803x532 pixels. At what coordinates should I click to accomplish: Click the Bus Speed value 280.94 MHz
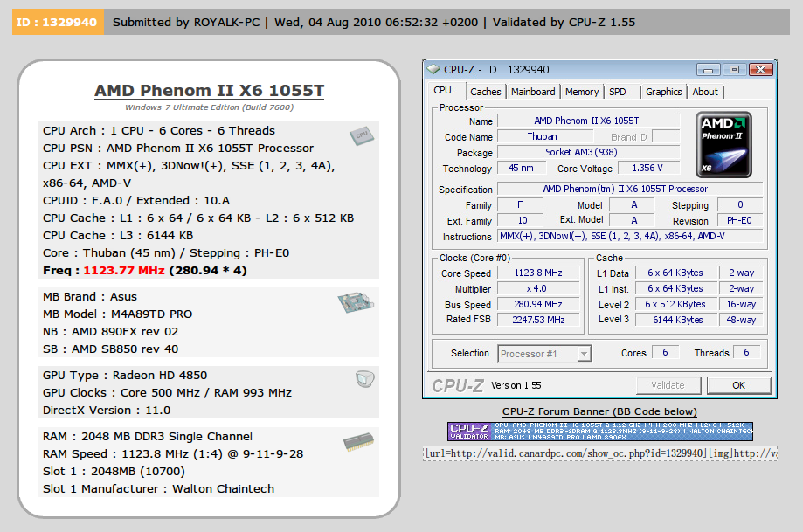(538, 304)
